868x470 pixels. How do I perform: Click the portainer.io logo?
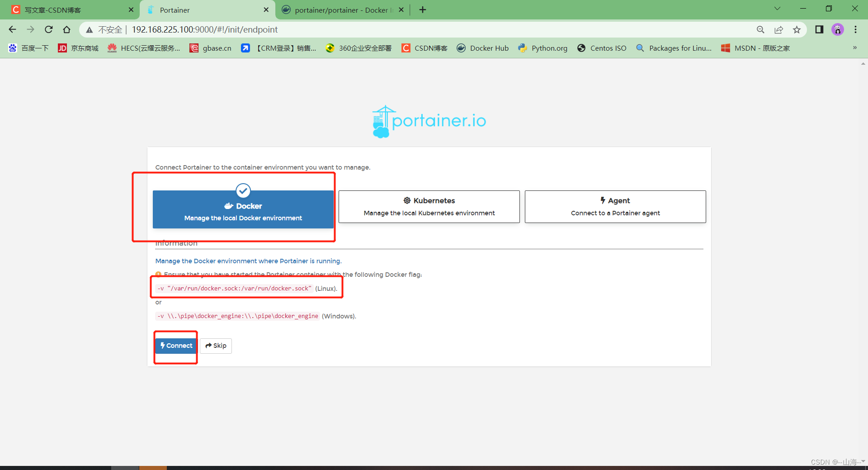click(x=429, y=121)
